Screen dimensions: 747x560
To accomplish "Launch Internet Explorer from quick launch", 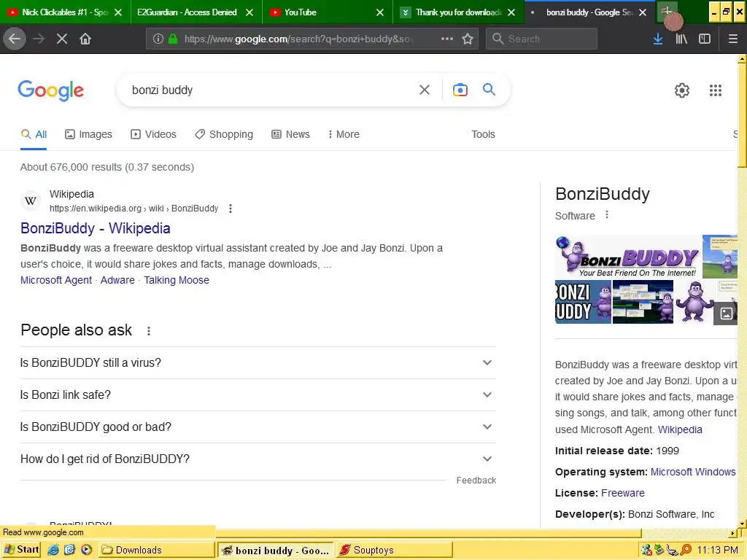I will point(53,550).
